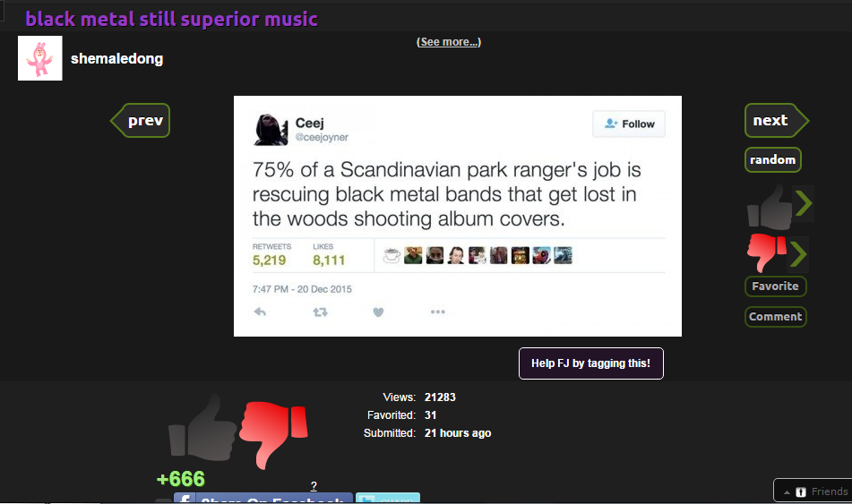Open the Comment button
This screenshot has width=852, height=504.
coord(775,317)
